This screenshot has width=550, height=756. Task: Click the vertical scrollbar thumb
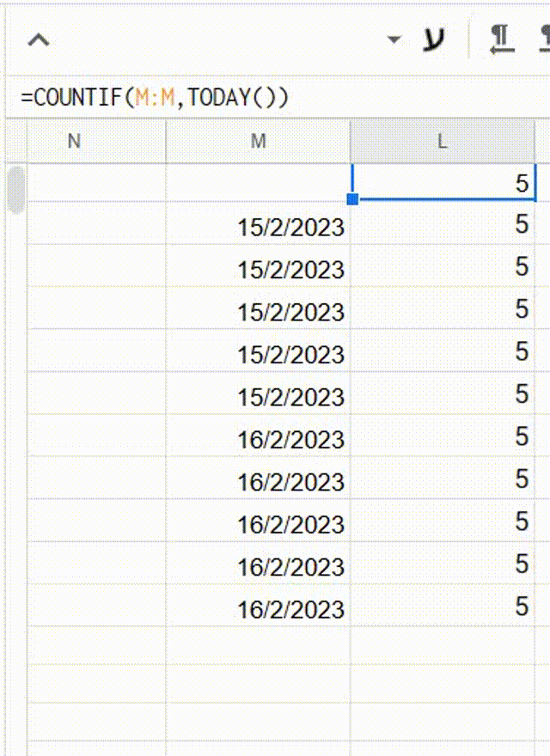click(15, 189)
